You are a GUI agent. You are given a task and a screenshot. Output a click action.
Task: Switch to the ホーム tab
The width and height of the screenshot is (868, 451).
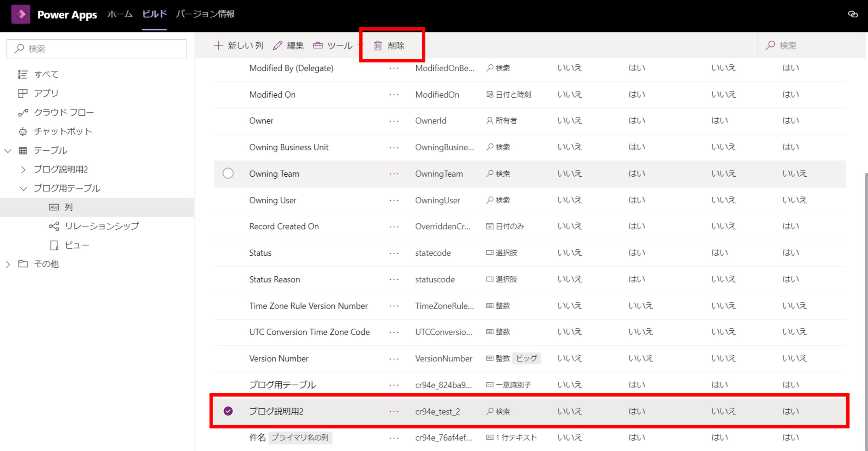[x=120, y=14]
